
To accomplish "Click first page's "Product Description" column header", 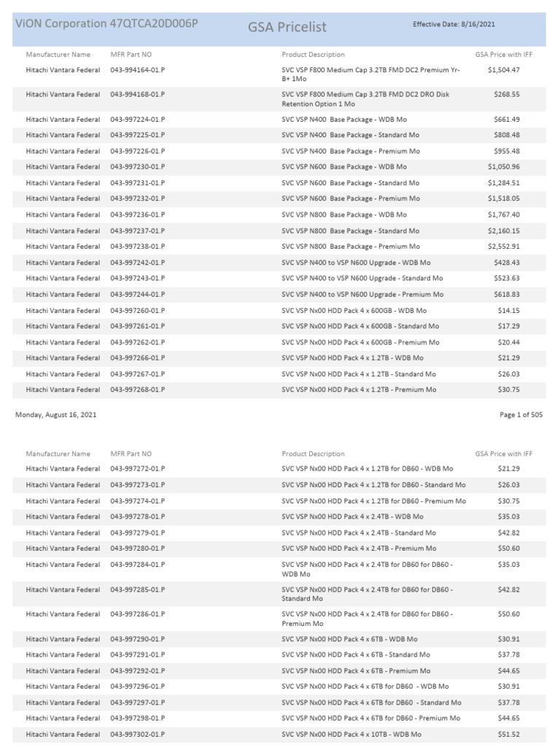I will 314,55.
